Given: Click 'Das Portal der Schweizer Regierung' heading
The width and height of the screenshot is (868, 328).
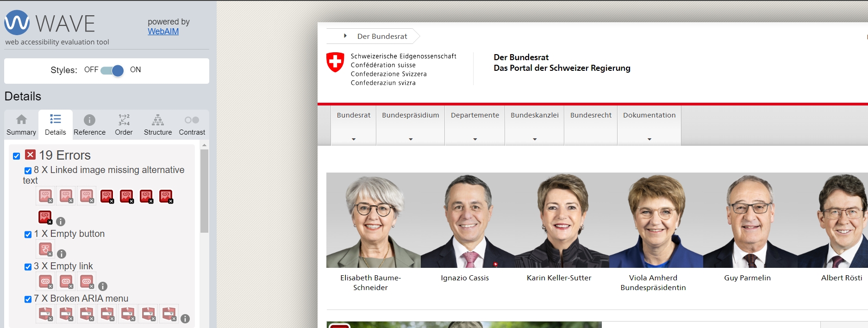Looking at the screenshot, I should click(562, 68).
